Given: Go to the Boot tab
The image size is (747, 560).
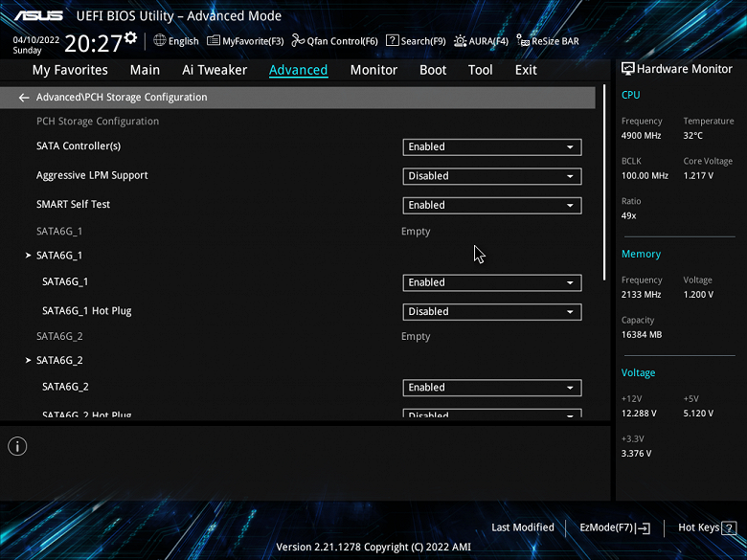Looking at the screenshot, I should pos(433,70).
